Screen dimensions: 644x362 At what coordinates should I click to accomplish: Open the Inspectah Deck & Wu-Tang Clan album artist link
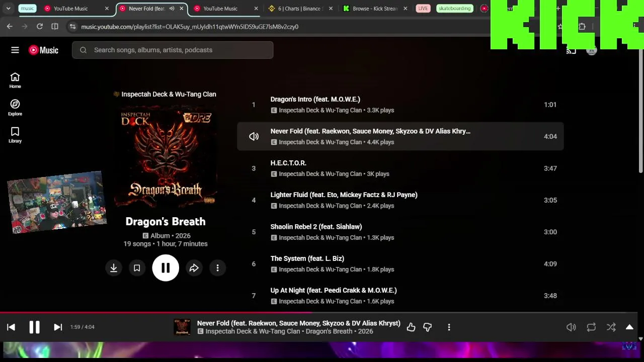(x=169, y=94)
